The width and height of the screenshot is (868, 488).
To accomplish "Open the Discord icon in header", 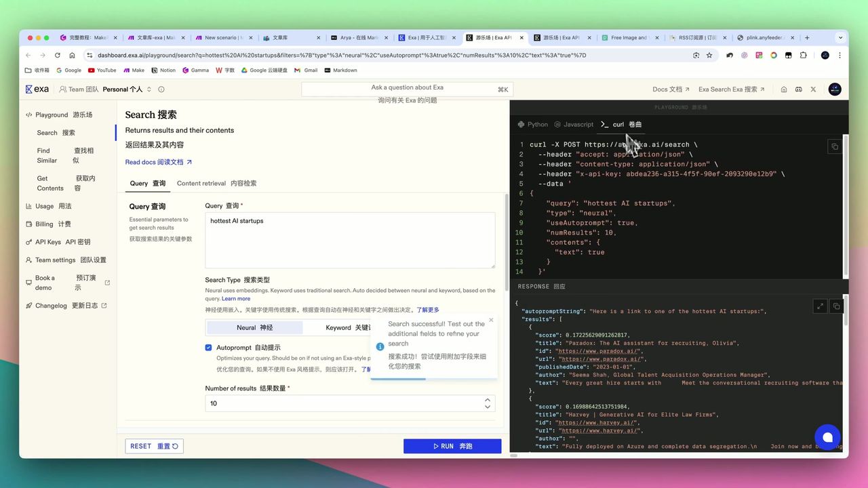I will pos(799,89).
